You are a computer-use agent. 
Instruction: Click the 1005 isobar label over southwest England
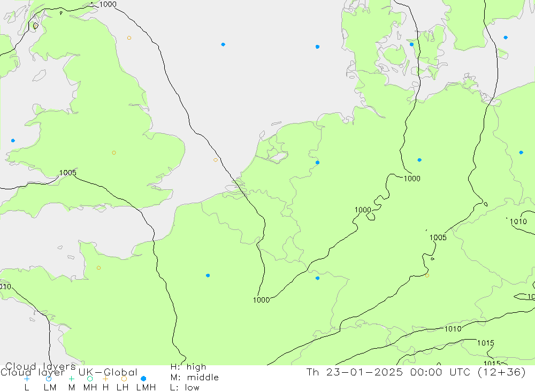point(68,173)
